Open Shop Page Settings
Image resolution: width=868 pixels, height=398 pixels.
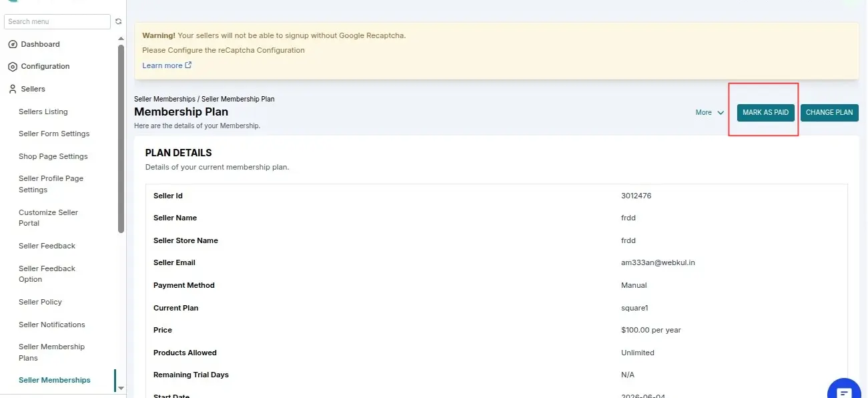(53, 156)
